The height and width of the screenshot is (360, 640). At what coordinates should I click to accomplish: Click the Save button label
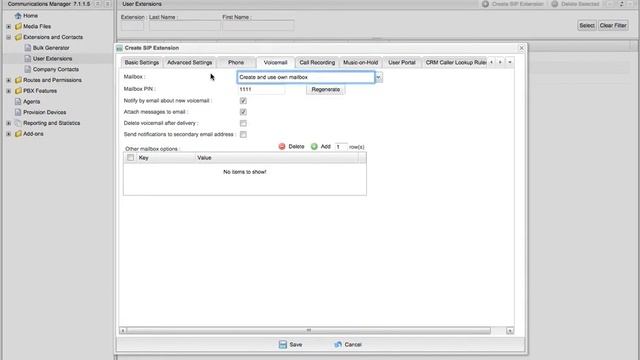tap(296, 345)
